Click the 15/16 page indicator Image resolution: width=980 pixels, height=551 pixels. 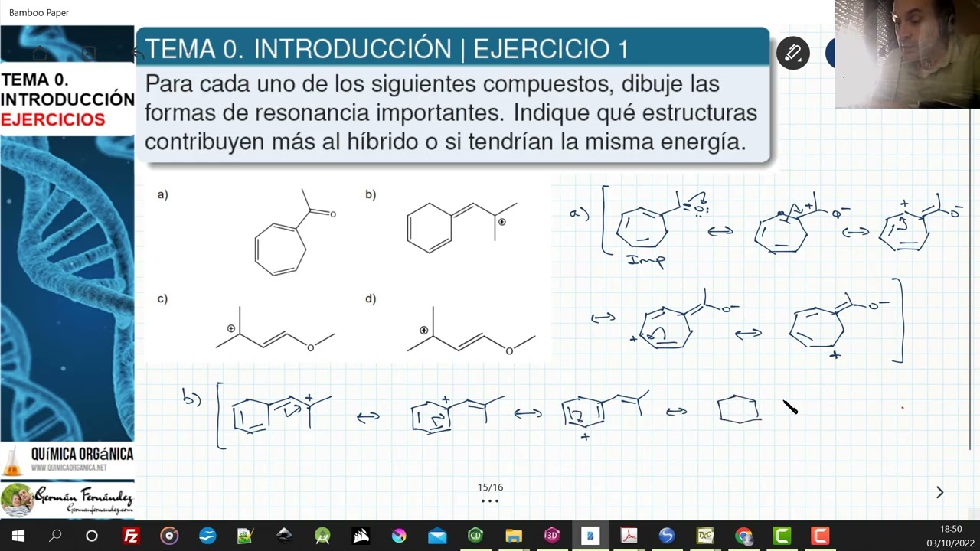(490, 487)
